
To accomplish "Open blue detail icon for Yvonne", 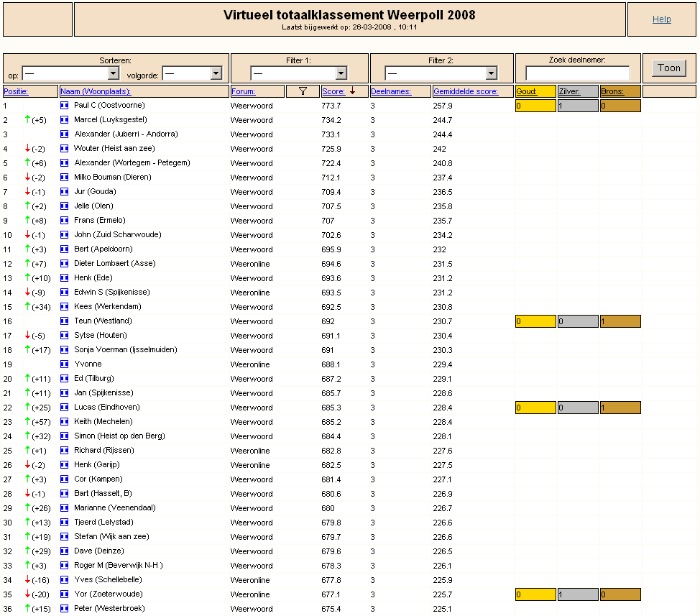I will point(64,364).
